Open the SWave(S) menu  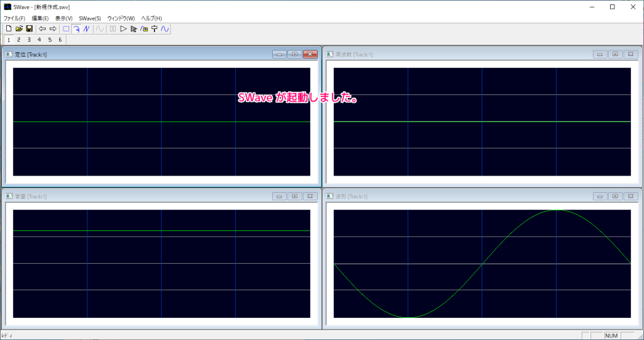(90, 18)
